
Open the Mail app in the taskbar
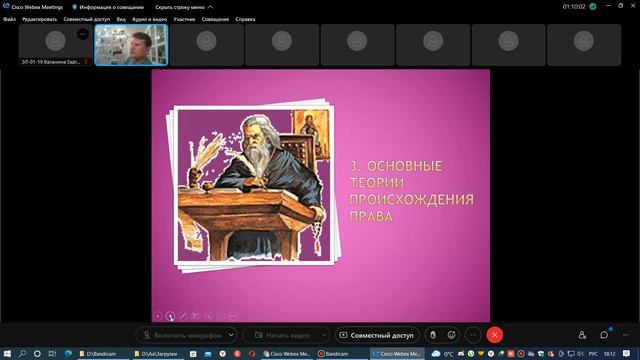pyautogui.click(x=208, y=353)
